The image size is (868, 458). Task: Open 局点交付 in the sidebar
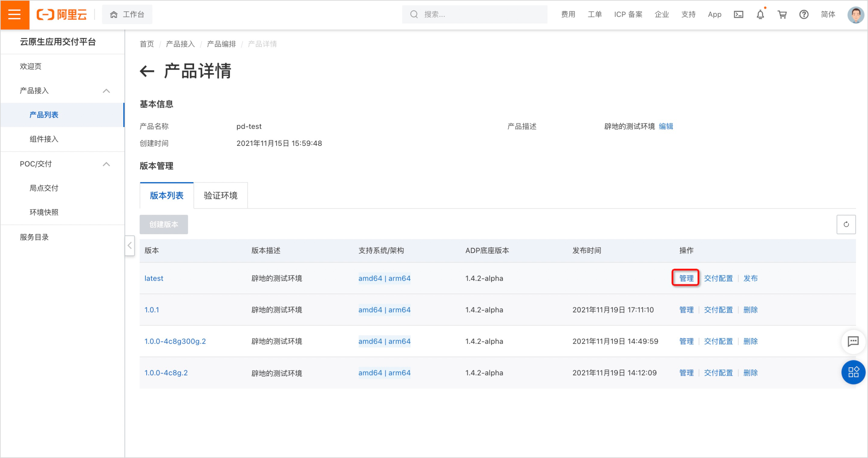point(44,188)
